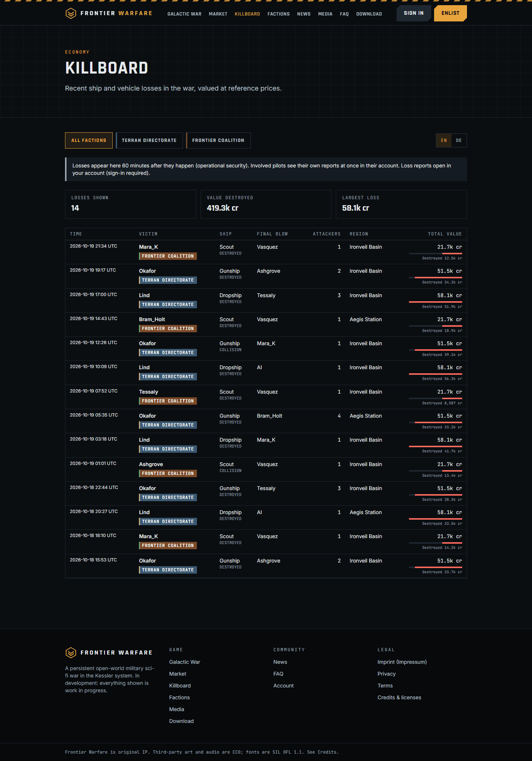Image resolution: width=532 pixels, height=761 pixels.
Task: Switch language to DE
Action: 459,140
